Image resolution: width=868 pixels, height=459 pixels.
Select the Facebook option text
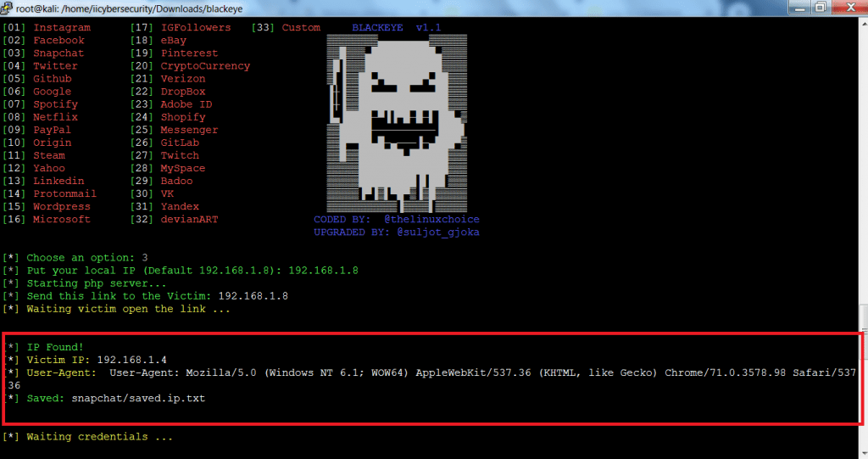(58, 40)
